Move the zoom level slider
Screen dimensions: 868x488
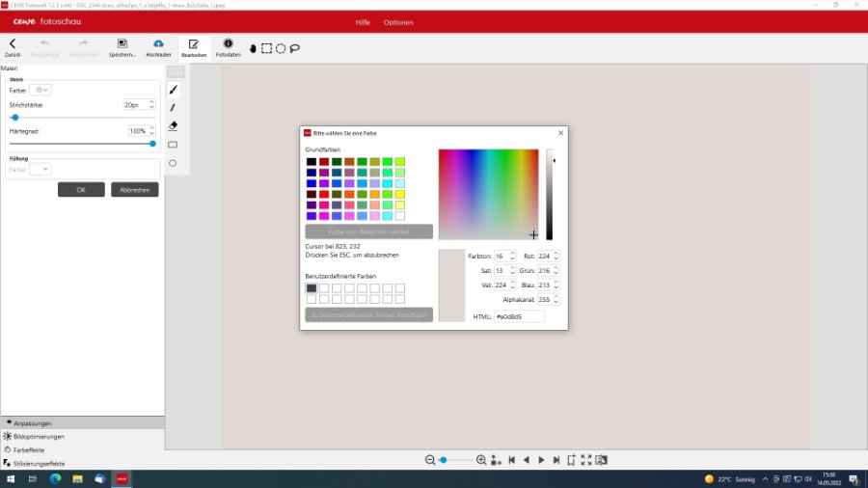pos(443,460)
